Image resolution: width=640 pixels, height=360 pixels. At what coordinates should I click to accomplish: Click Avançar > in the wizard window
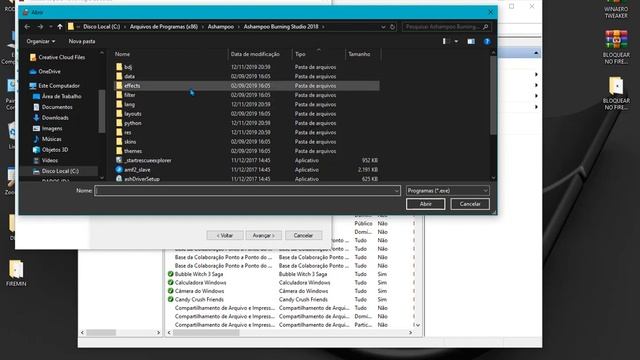click(264, 236)
